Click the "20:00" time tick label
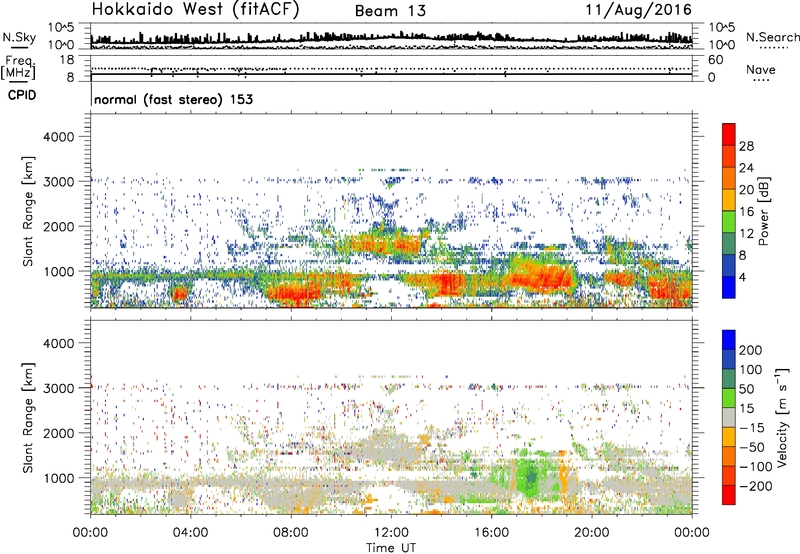This screenshot has width=800, height=554. pos(591,532)
